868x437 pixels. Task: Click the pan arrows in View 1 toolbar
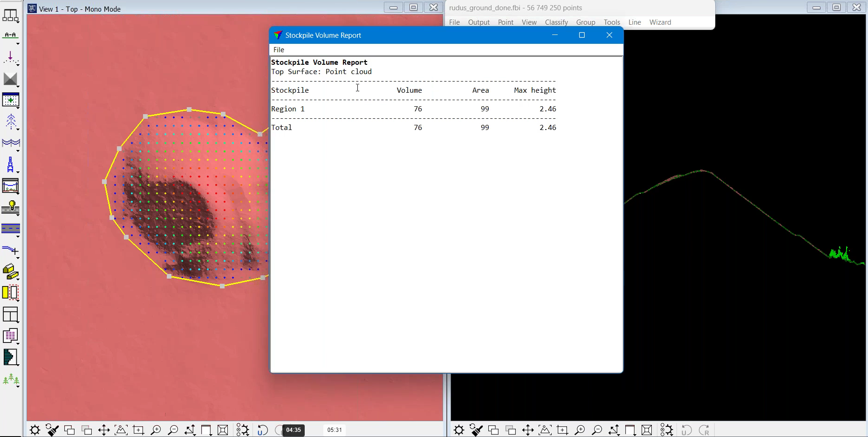click(104, 430)
